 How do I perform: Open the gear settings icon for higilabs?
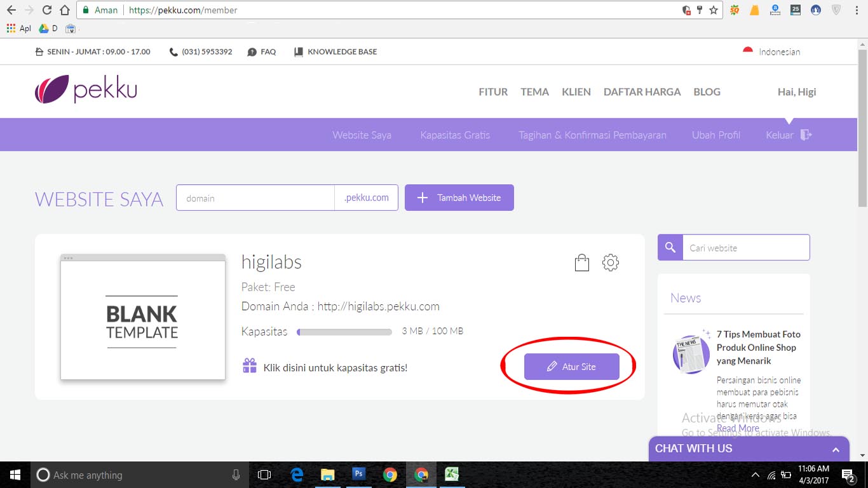pos(611,262)
